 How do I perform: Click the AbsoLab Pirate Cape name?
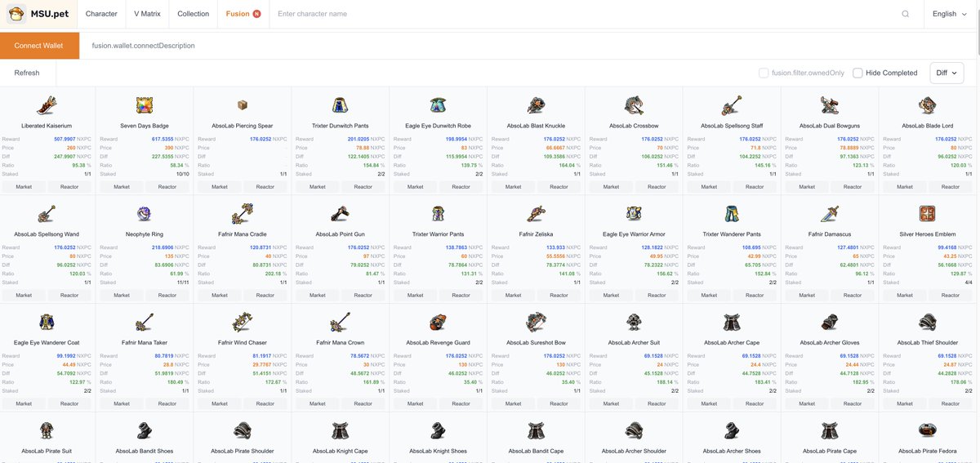pos(830,451)
